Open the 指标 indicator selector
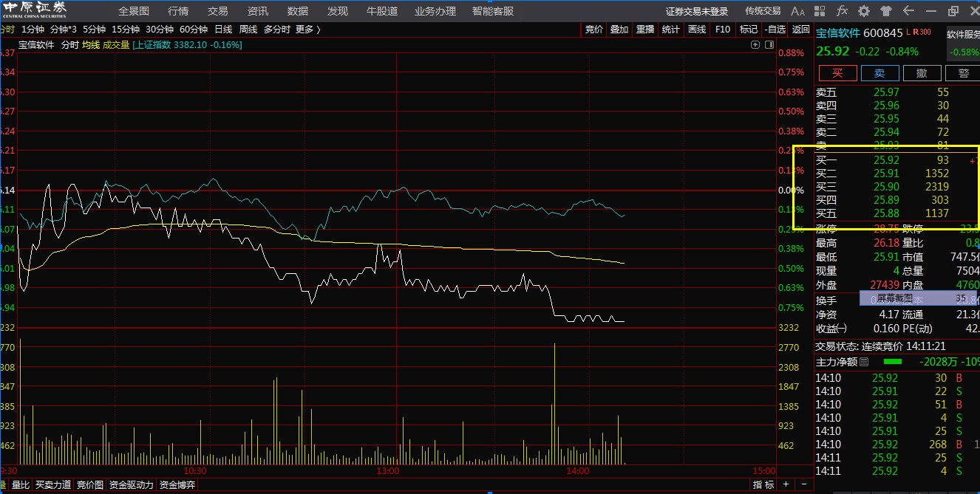980x494 pixels. click(763, 485)
